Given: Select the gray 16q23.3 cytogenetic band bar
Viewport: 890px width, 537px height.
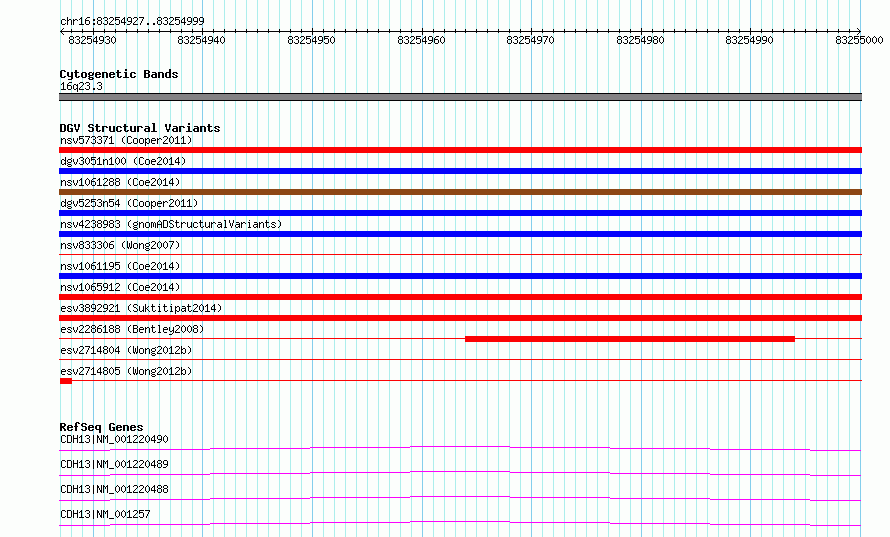Looking at the screenshot, I should pos(460,97).
